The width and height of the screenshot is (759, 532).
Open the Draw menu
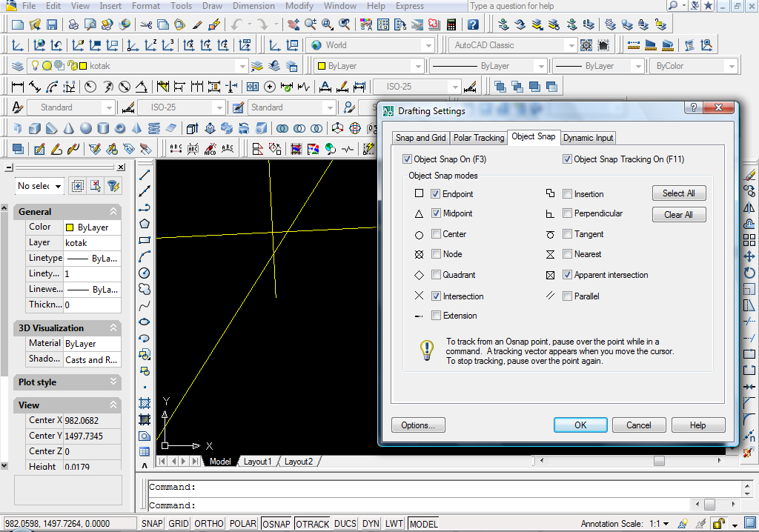212,6
